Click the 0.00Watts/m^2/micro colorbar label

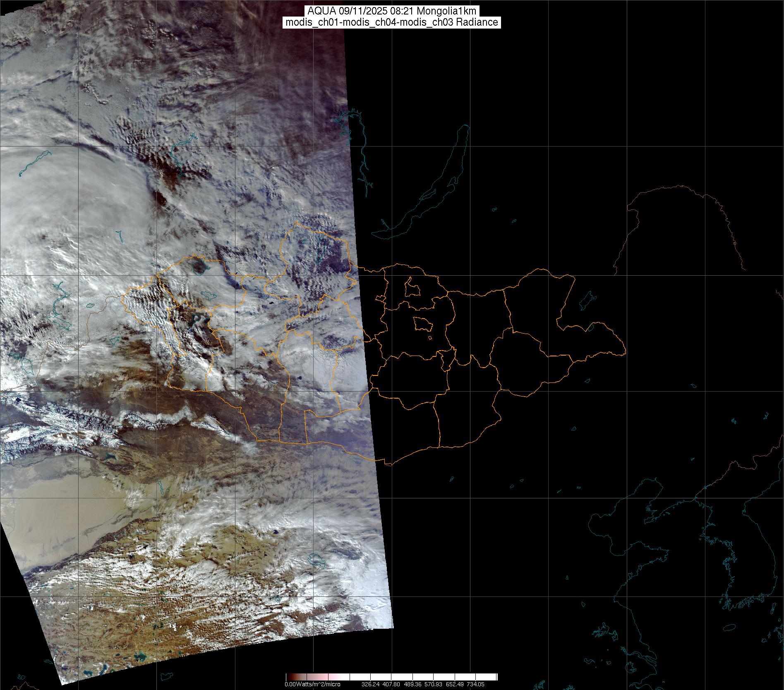click(312, 684)
